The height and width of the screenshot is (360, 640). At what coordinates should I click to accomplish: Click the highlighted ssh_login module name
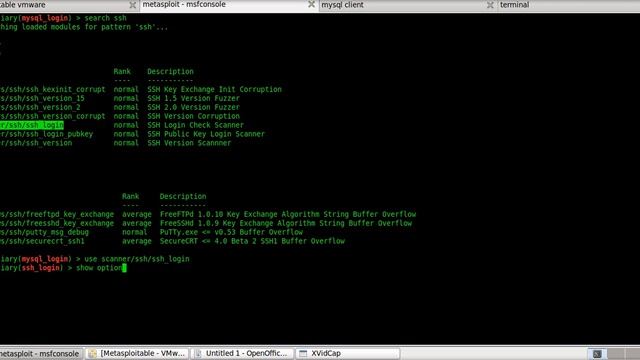tap(32, 125)
